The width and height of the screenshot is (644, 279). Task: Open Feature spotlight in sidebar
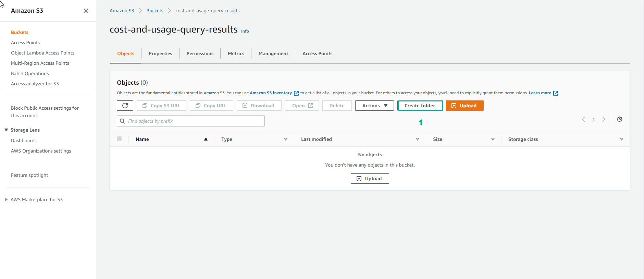click(29, 175)
